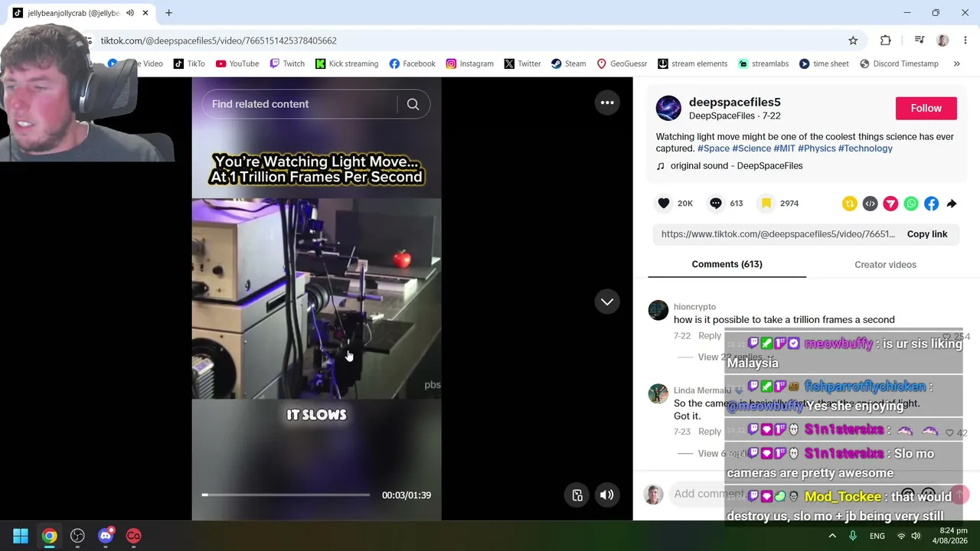Open Chrome from the taskbar
Screen dimensions: 980x551
49,536
